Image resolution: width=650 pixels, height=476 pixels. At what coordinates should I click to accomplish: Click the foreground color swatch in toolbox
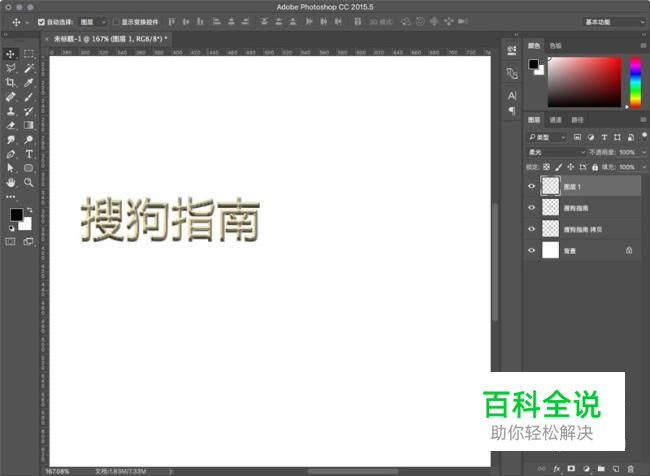point(17,214)
